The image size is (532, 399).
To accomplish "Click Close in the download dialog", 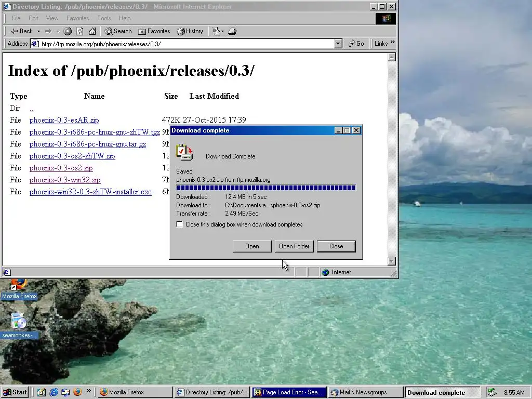I will pyautogui.click(x=336, y=246).
